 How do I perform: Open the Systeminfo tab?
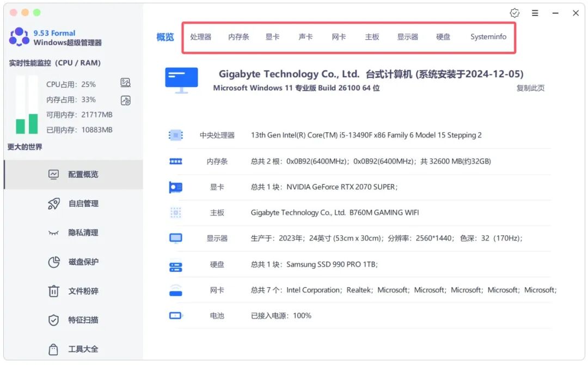488,37
